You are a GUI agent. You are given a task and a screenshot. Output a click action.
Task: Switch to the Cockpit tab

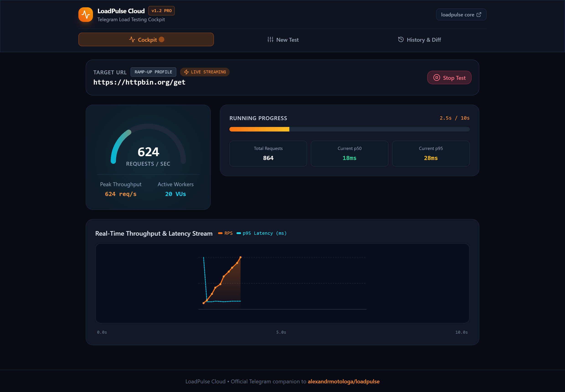[146, 40]
